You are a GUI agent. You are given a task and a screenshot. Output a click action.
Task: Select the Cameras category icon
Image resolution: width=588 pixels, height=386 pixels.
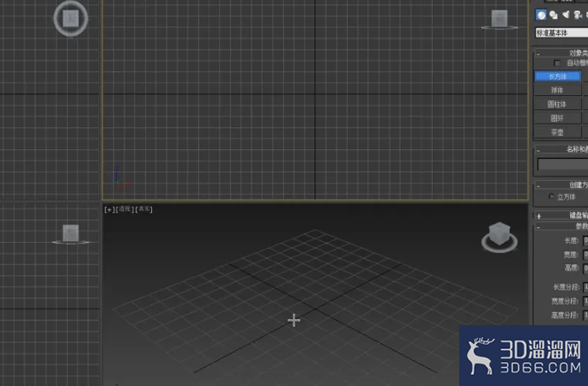tap(578, 15)
